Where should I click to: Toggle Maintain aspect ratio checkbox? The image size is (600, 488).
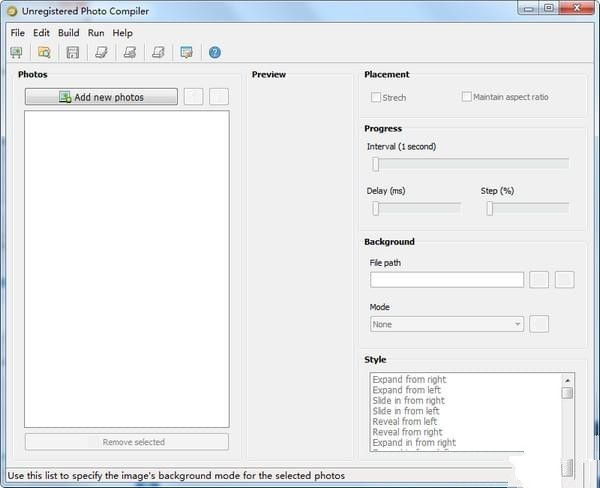[x=467, y=97]
